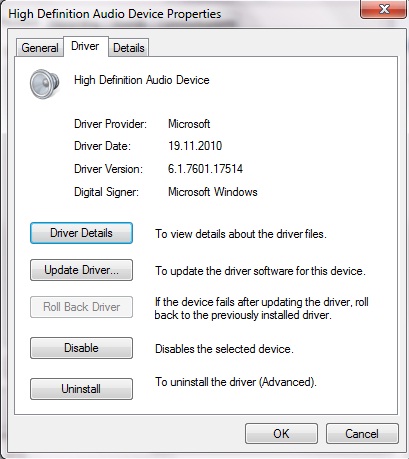The height and width of the screenshot is (459, 409).
Task: Confirm with the OK button
Action: (281, 434)
